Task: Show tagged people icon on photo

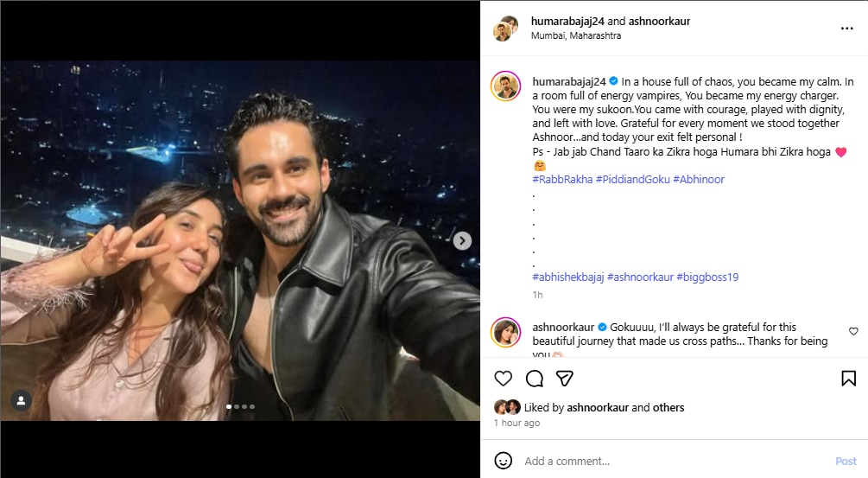Action: 21,400
